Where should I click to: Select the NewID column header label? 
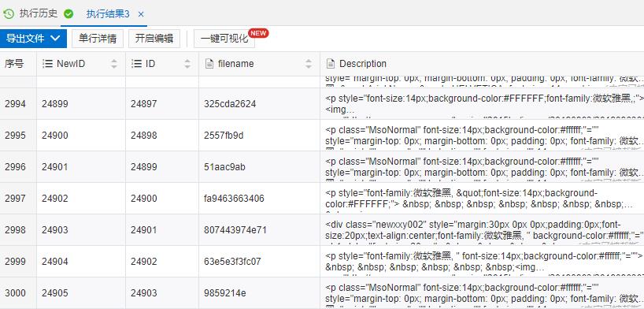pos(71,64)
